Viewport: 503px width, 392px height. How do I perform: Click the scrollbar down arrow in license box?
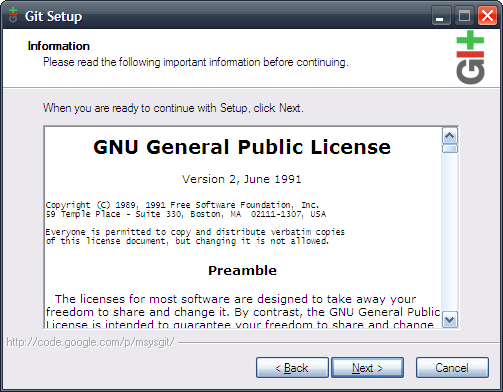tap(450, 320)
